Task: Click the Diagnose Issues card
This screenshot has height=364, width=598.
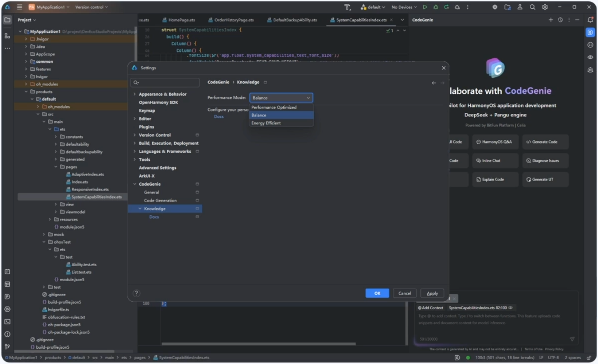Action: tap(545, 160)
